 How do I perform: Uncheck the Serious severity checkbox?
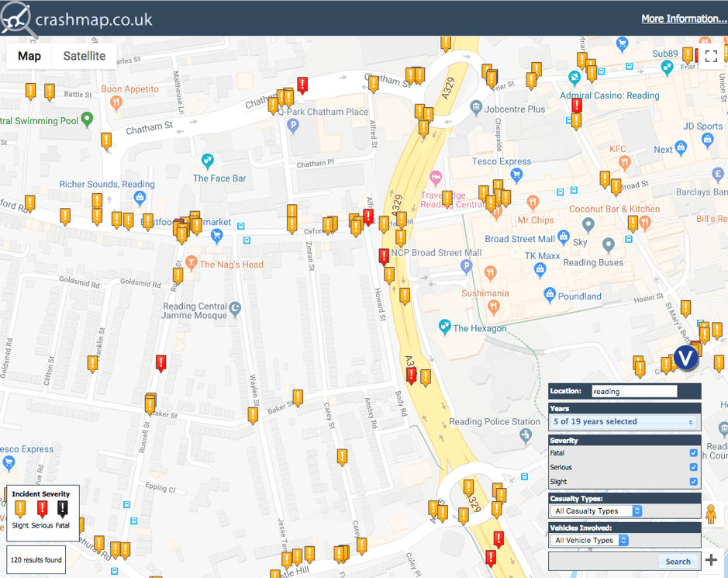(x=694, y=467)
